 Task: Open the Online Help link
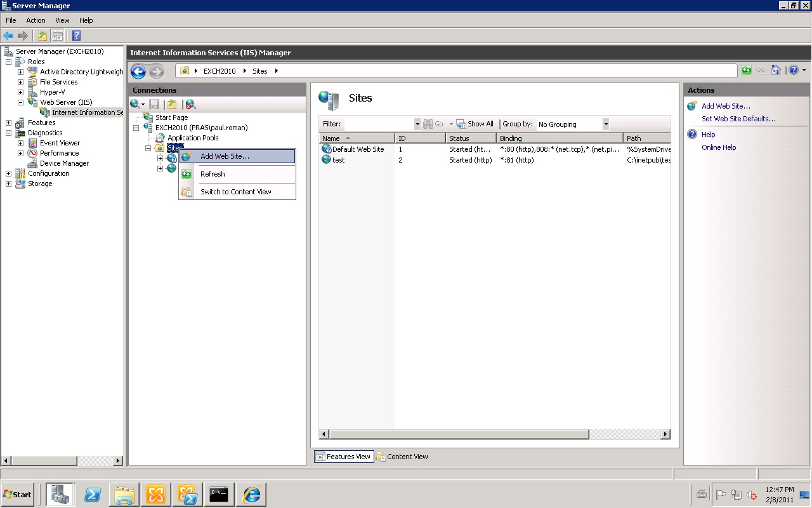pyautogui.click(x=719, y=147)
